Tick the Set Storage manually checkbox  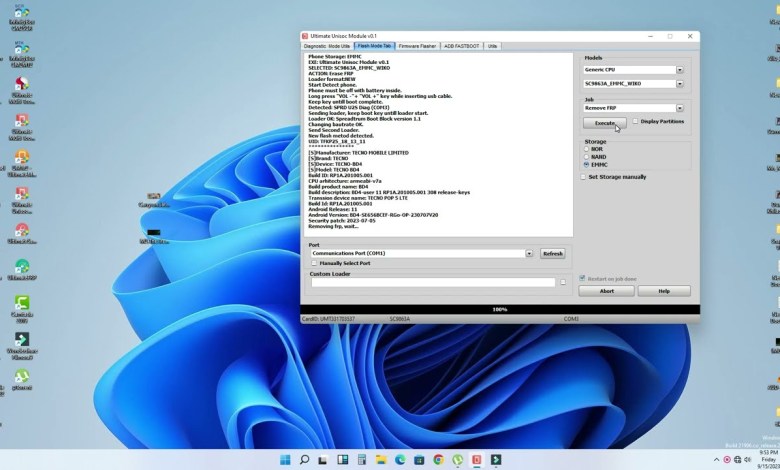(584, 177)
